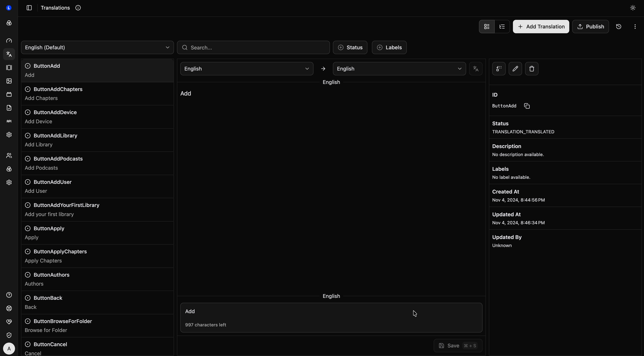The image size is (644, 356).
Task: Open the three-dot more options menu
Action: (635, 26)
